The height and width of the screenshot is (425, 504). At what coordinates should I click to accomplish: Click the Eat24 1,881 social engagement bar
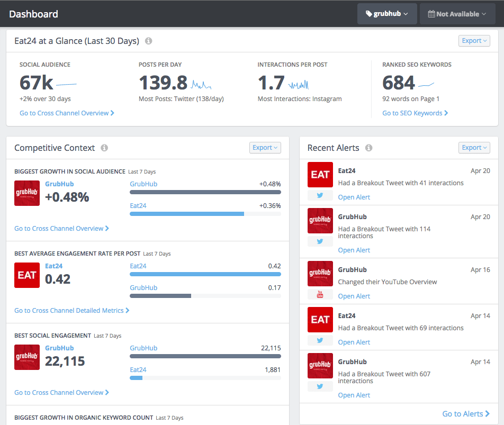205,378
